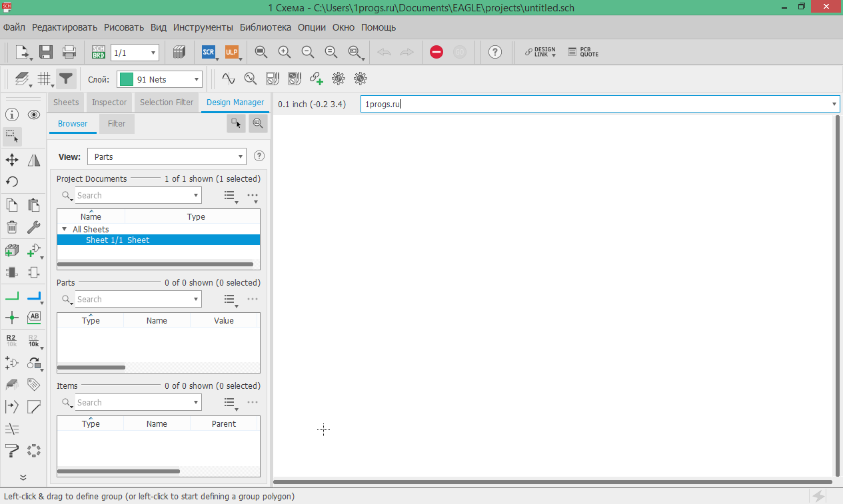The height and width of the screenshot is (504, 843).
Task: Select the green Net drawing tool
Action: [12, 296]
